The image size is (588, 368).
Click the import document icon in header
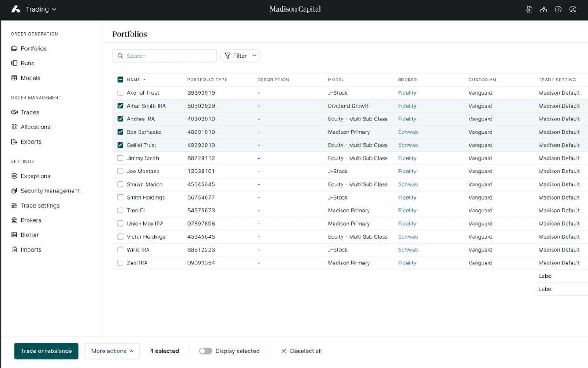click(x=529, y=9)
